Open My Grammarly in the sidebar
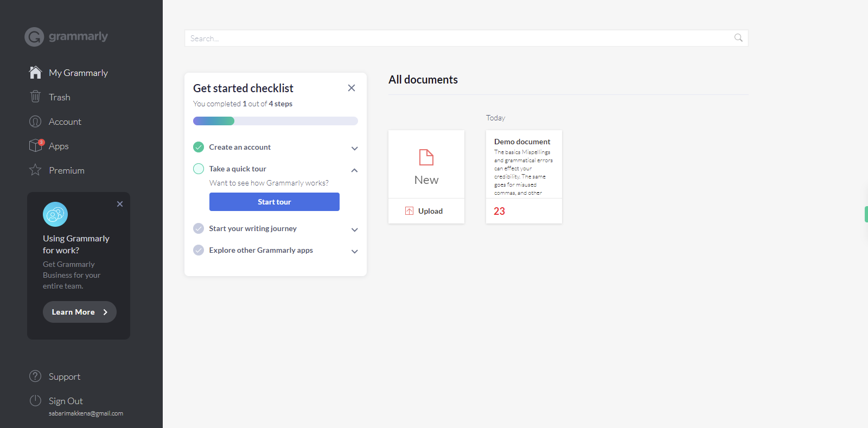This screenshot has width=868, height=428. tap(79, 73)
